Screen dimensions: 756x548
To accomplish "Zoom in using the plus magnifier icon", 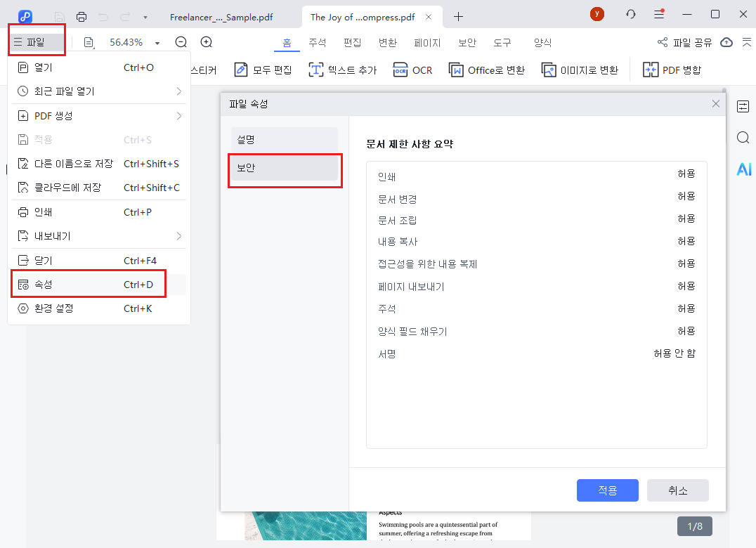I will click(x=205, y=42).
